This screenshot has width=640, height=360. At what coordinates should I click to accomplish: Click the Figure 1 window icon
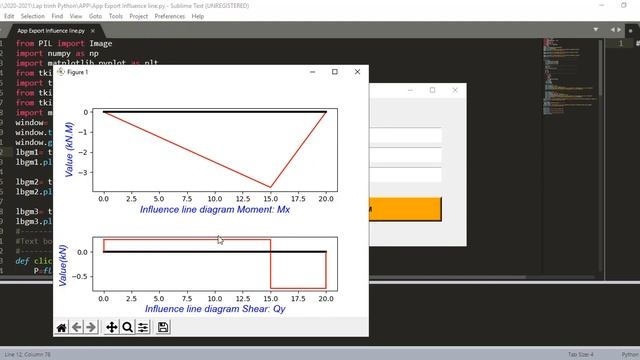pyautogui.click(x=61, y=72)
